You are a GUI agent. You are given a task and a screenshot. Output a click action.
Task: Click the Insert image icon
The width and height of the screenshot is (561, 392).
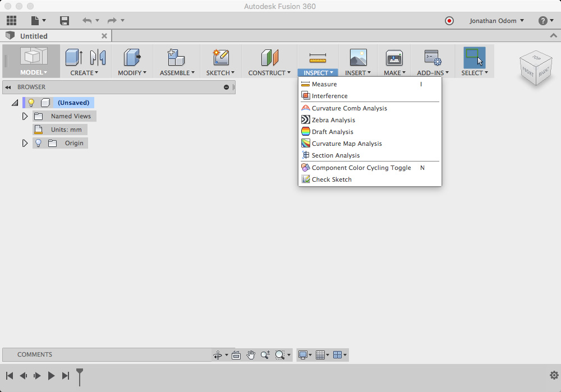click(358, 57)
